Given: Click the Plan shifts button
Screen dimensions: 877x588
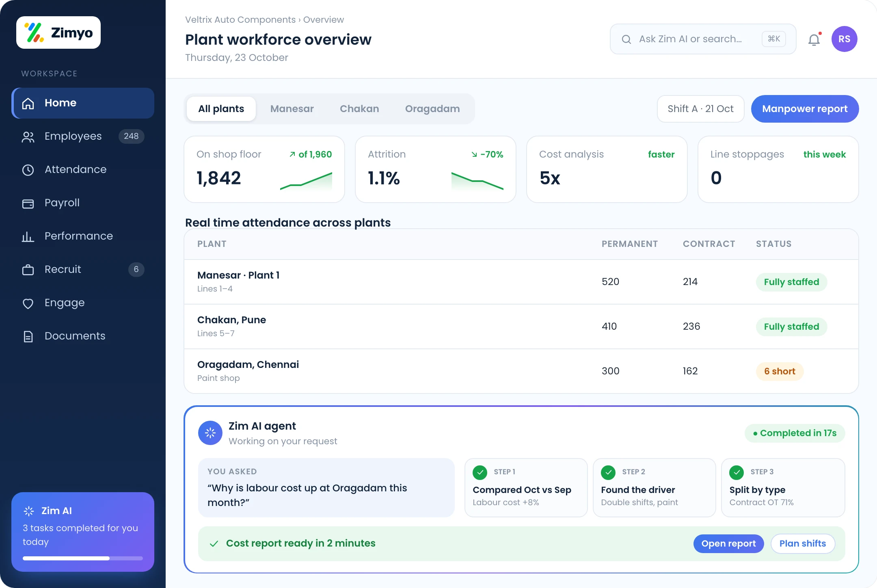Looking at the screenshot, I should tap(803, 544).
